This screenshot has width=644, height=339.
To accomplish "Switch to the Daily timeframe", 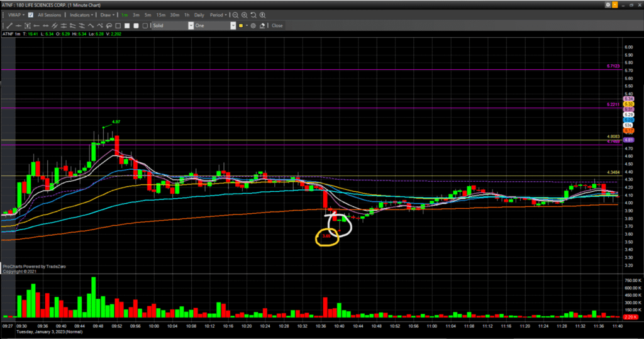I will tap(199, 14).
